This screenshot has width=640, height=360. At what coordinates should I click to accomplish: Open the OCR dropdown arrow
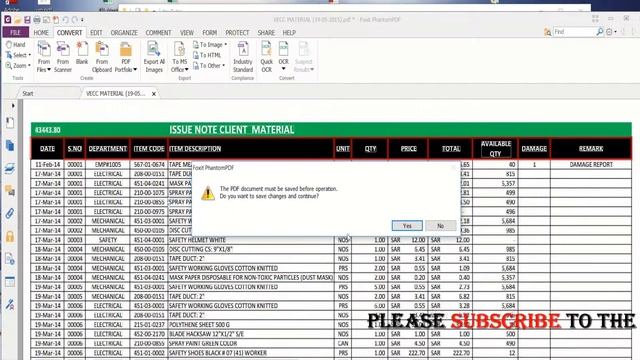[x=284, y=69]
